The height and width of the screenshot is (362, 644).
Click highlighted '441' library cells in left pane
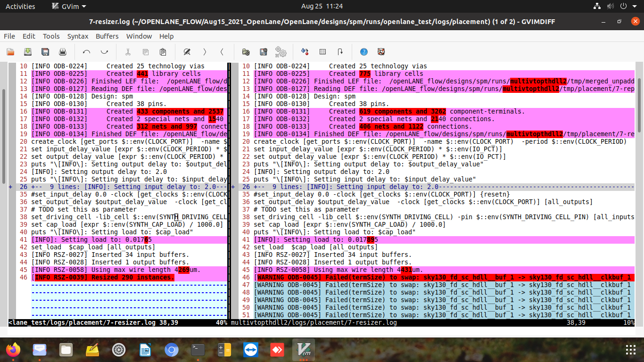(x=142, y=74)
